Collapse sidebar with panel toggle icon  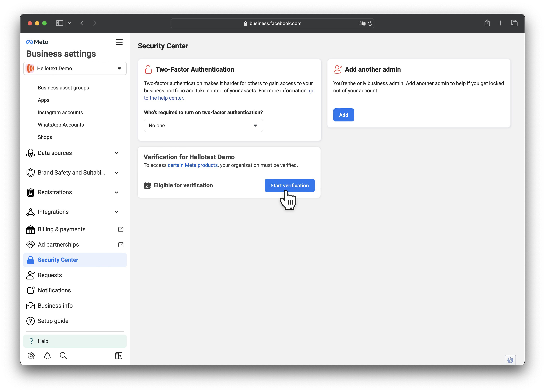pos(119,355)
